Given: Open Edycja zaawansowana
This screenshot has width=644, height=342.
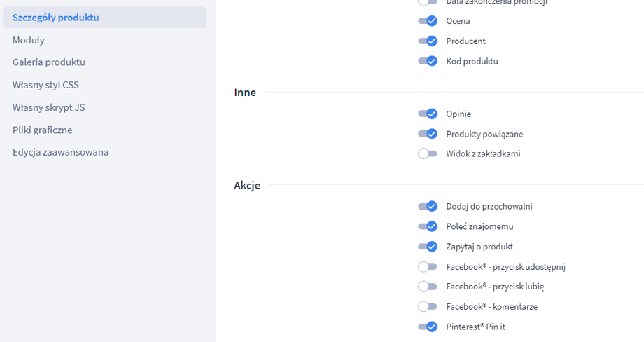Looking at the screenshot, I should click(x=61, y=152).
